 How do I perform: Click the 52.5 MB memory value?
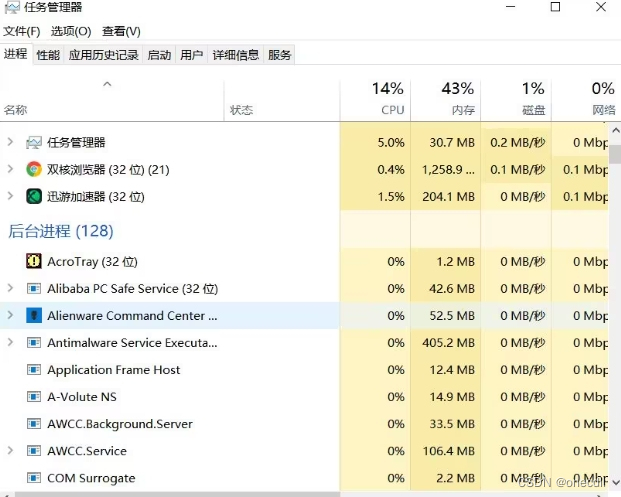coord(452,316)
